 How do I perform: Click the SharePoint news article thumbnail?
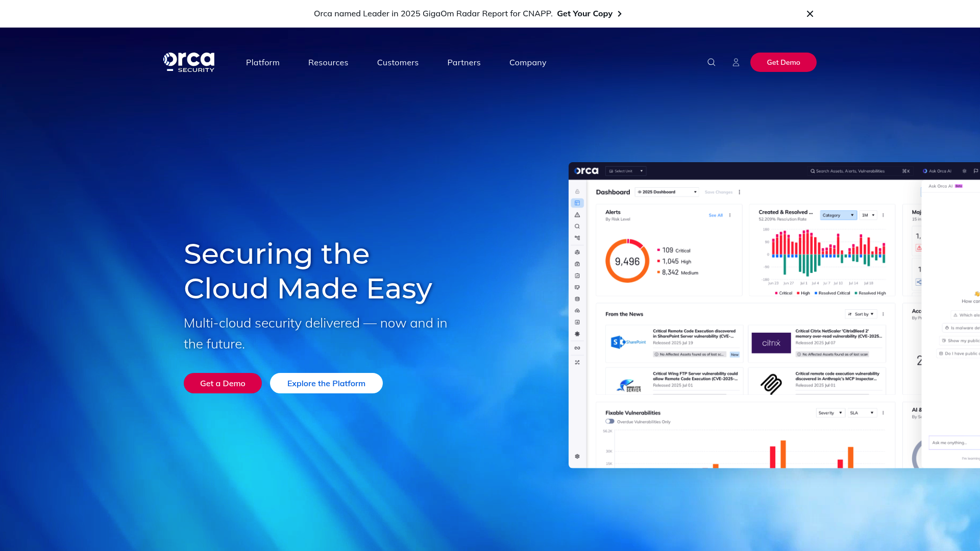pyautogui.click(x=628, y=342)
